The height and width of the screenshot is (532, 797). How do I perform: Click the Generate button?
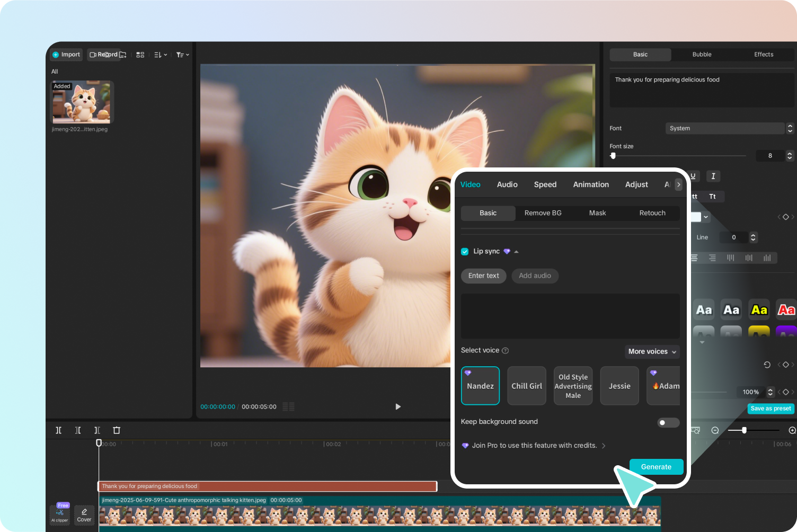tap(656, 467)
